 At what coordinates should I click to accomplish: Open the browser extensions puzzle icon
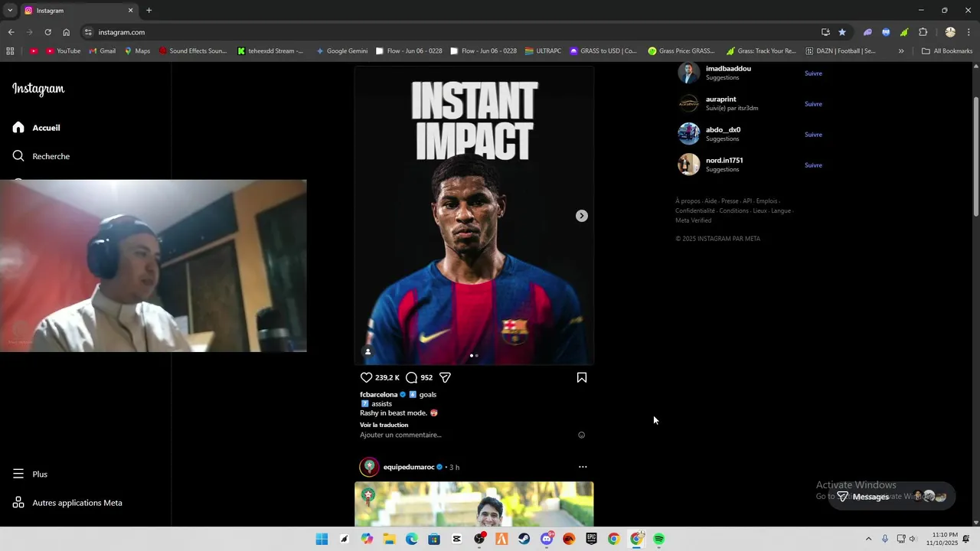(923, 32)
